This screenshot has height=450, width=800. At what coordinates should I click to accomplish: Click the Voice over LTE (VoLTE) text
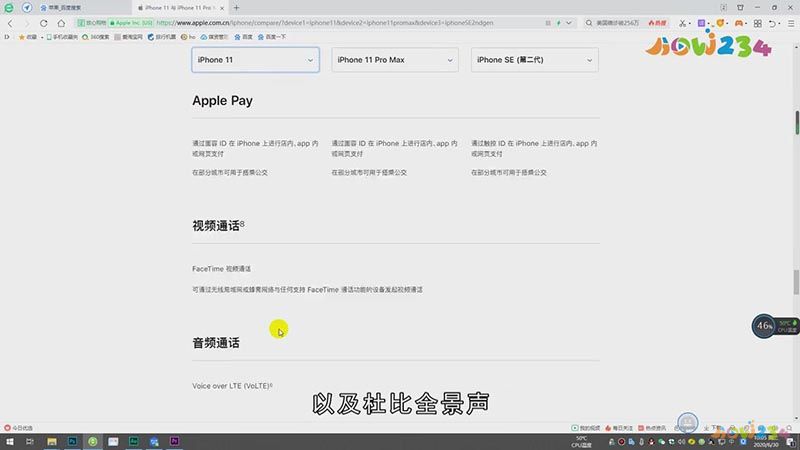(x=232, y=386)
